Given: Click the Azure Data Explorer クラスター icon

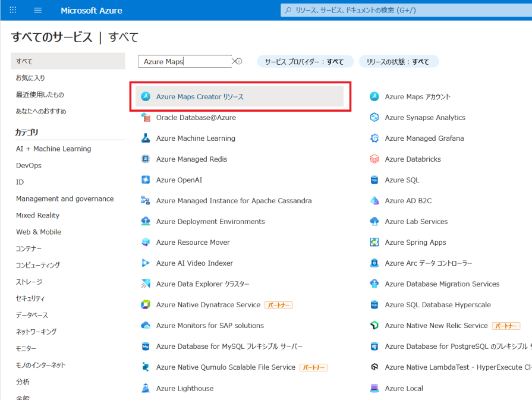Looking at the screenshot, I should click(146, 284).
